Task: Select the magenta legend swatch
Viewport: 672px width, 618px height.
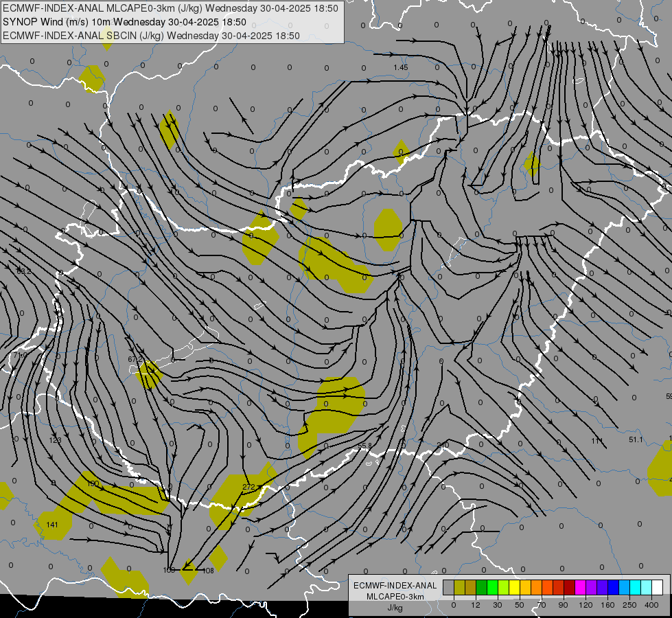Action: point(581,587)
